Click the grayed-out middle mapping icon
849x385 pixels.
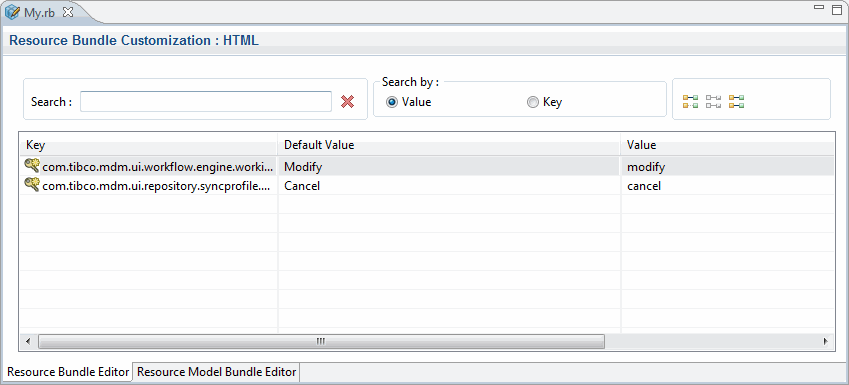(x=713, y=101)
